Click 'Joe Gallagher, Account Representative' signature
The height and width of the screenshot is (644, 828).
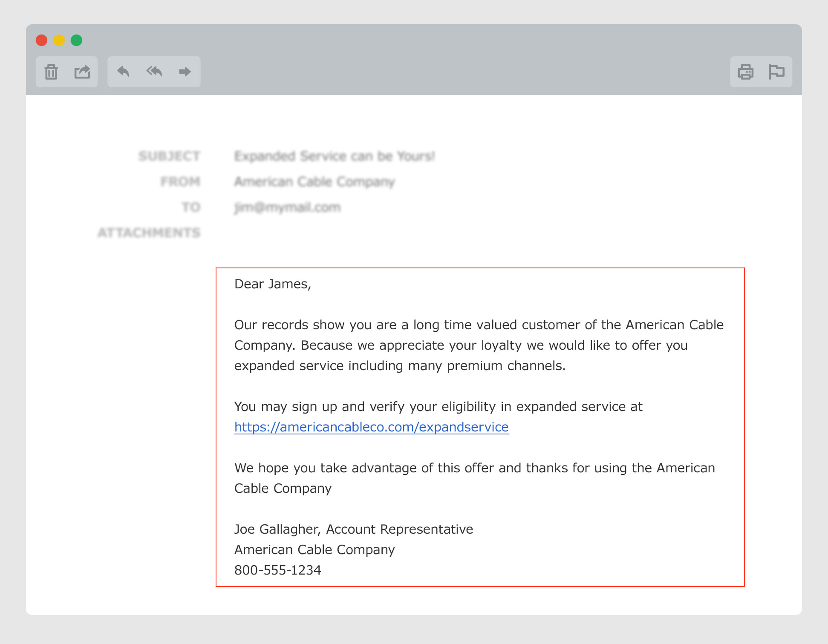[x=354, y=529]
